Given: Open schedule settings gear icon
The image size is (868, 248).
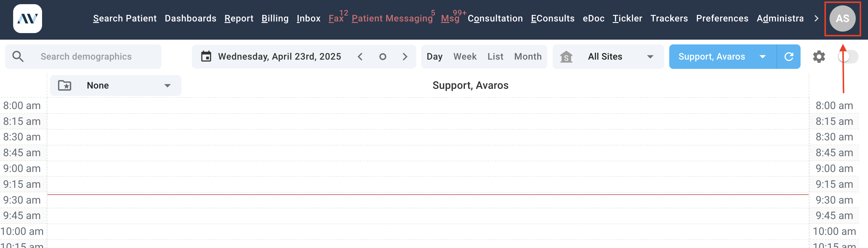Looking at the screenshot, I should coord(819,57).
